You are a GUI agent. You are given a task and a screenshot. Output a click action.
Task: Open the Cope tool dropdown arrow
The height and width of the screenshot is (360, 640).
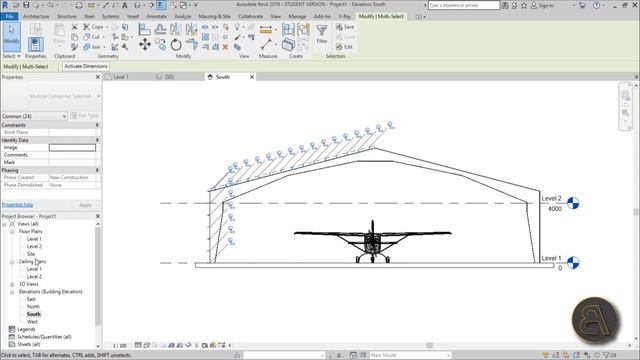pyautogui.click(x=107, y=27)
